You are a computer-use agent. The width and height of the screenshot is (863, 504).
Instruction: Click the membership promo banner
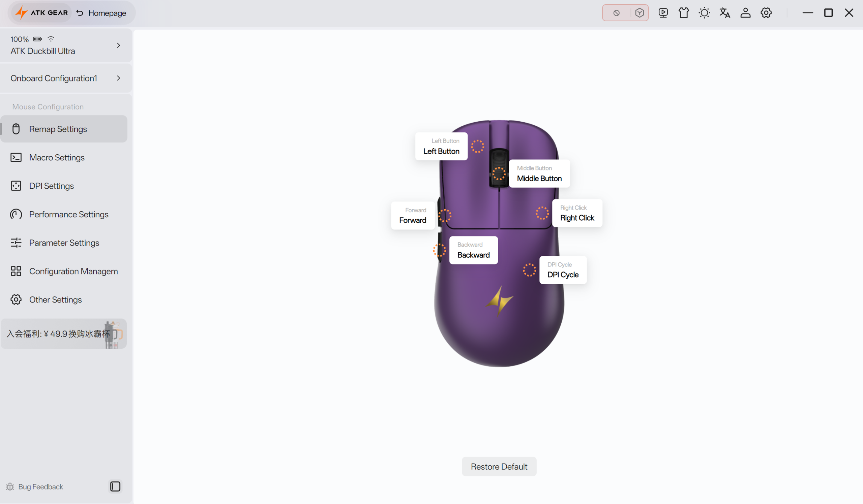coord(64,334)
